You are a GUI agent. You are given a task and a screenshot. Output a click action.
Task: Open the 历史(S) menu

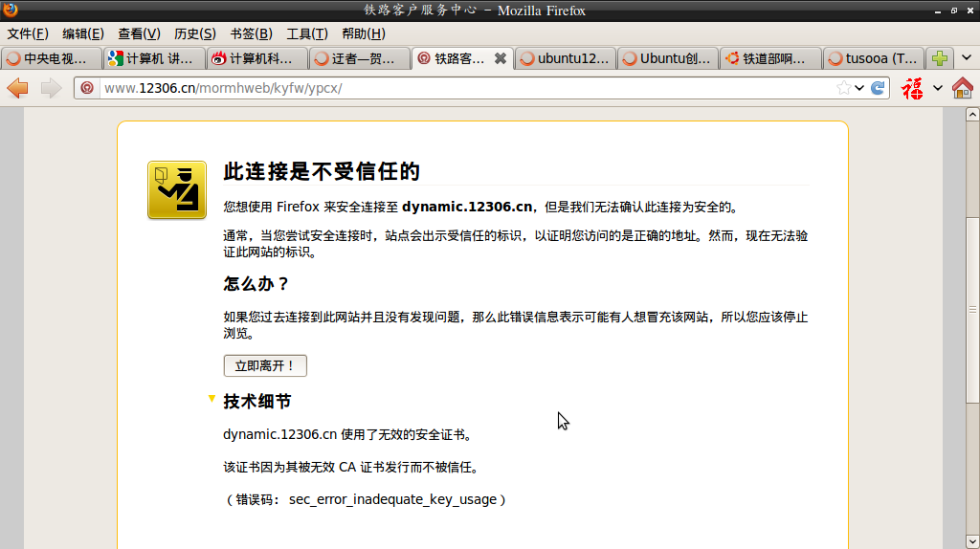pyautogui.click(x=195, y=33)
